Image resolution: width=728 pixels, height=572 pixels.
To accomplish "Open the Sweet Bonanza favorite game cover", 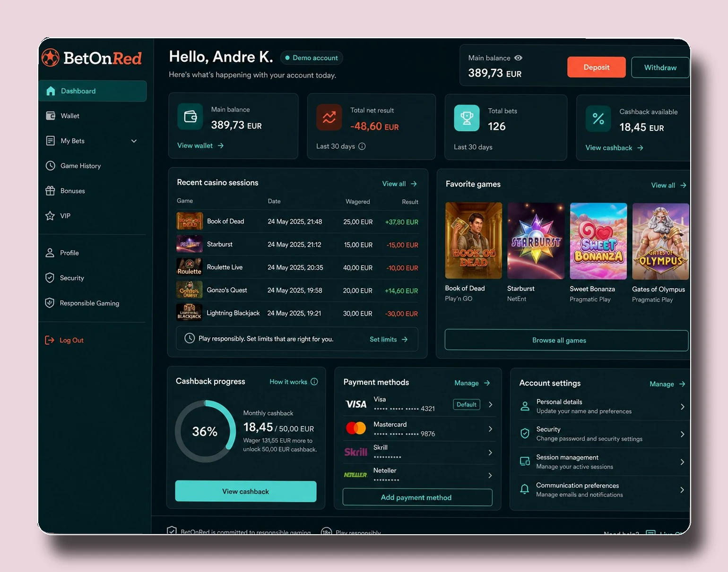I will [598, 241].
